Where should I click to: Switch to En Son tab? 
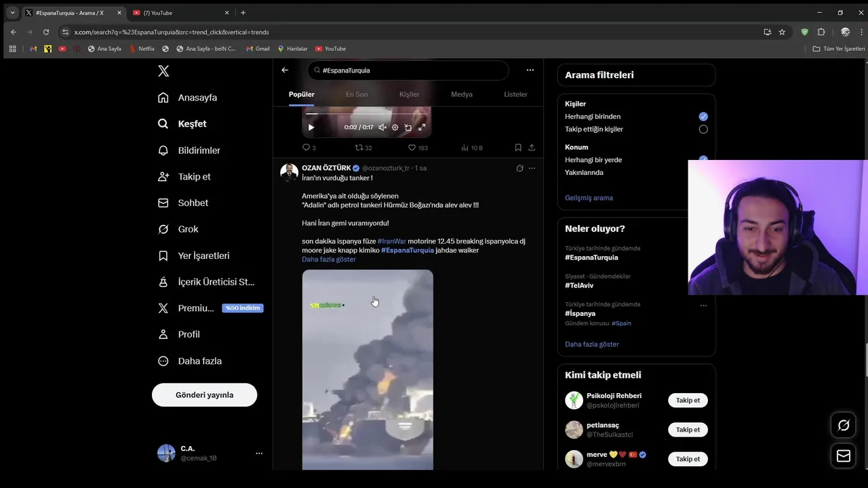click(x=357, y=94)
